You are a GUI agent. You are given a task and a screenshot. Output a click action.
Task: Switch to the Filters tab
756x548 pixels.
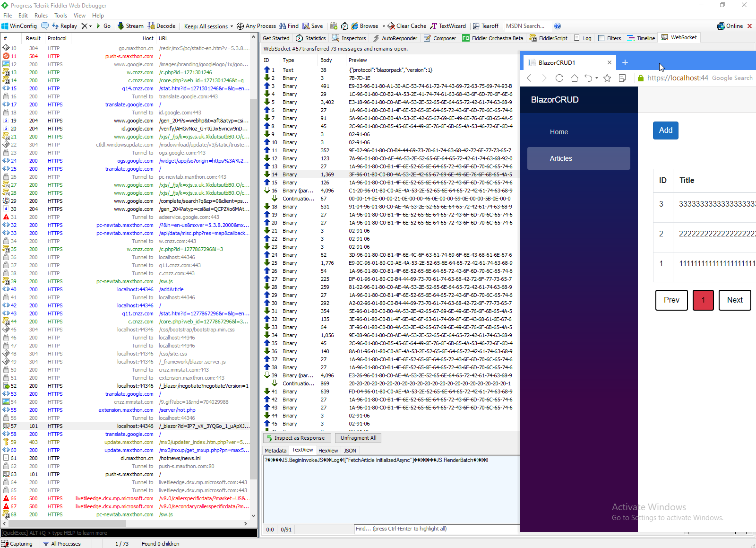[610, 38]
